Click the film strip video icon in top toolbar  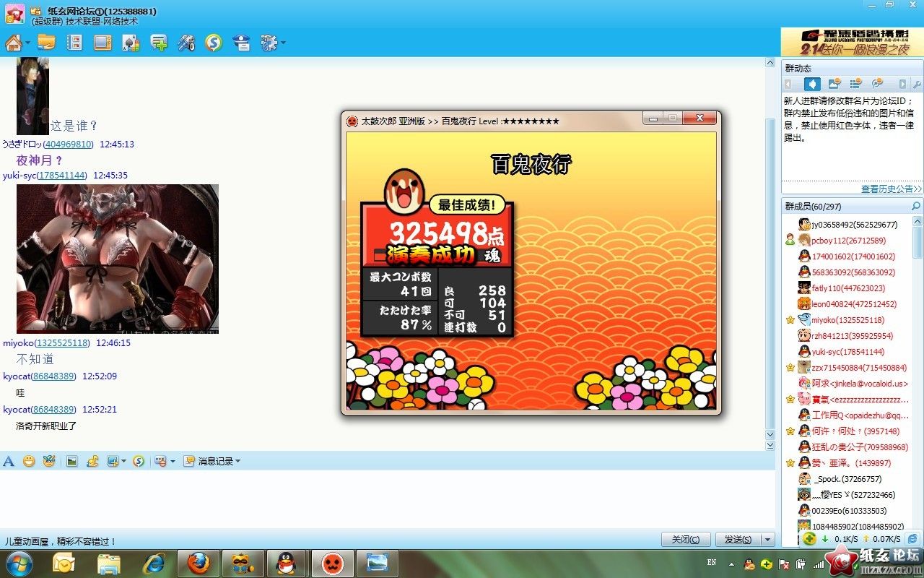click(74, 43)
